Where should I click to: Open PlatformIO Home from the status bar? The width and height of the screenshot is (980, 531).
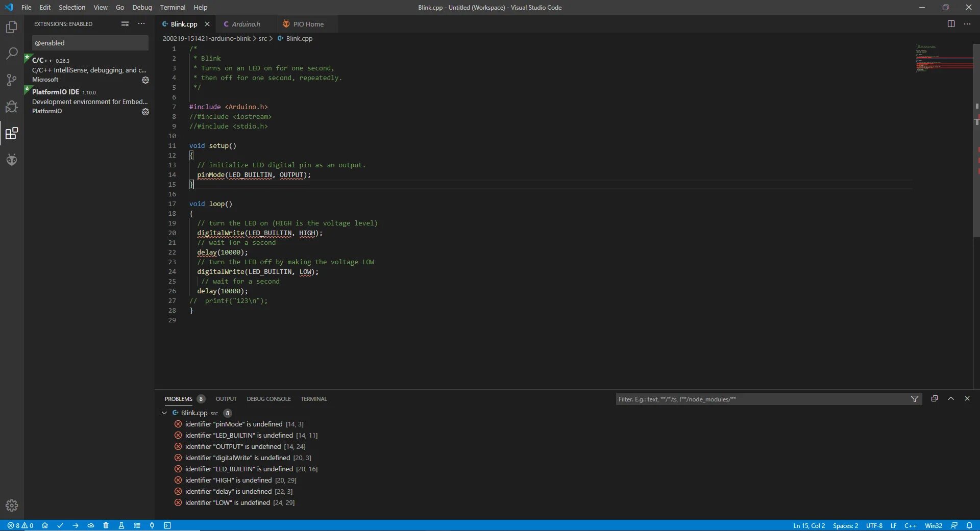tap(45, 525)
